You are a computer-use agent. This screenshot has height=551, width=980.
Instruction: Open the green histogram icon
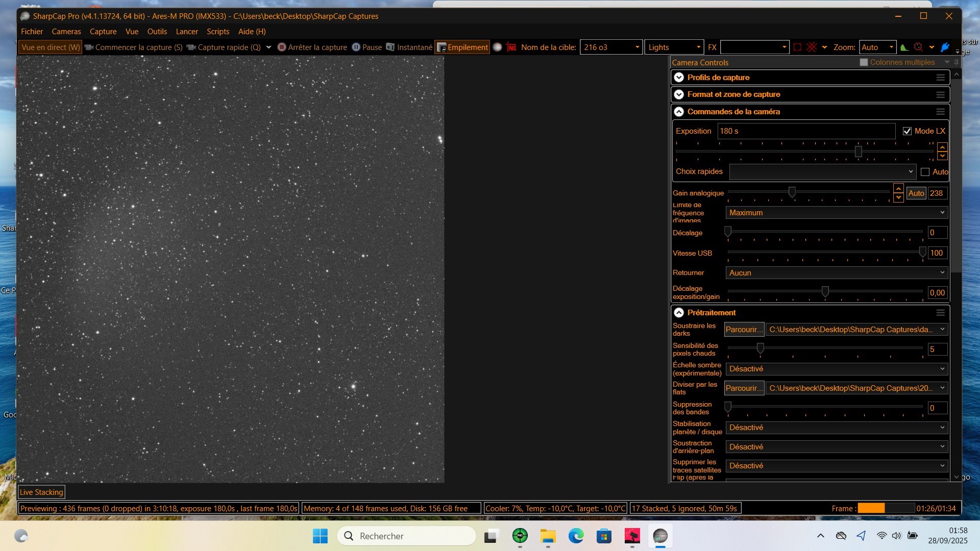coord(904,47)
